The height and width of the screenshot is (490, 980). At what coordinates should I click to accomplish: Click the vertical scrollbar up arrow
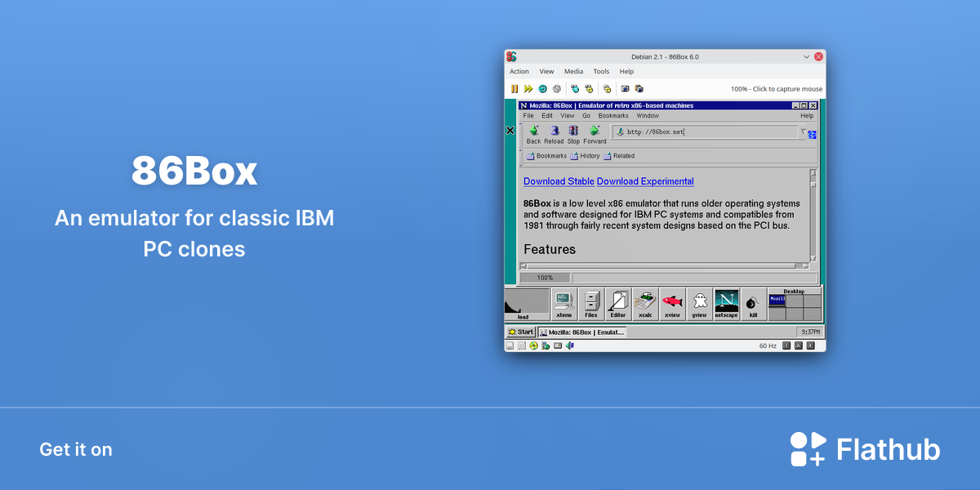point(813,173)
